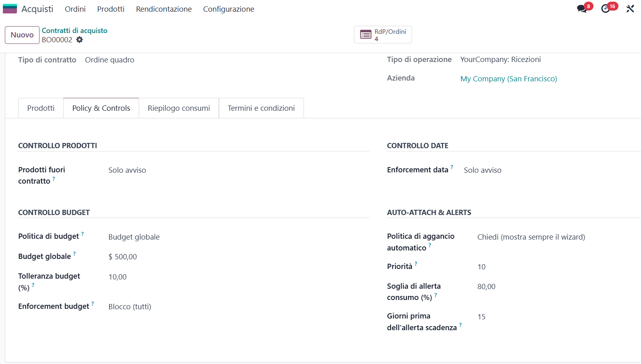Switch to the Termini e condizioni tab
Screen dimensions: 641x364
[261, 108]
